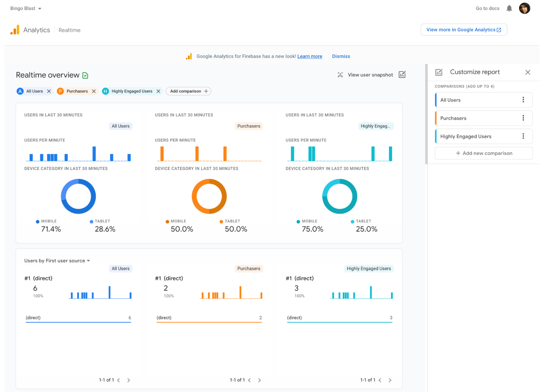
Task: Open report customization via the chart-edit icon
Action: click(402, 75)
